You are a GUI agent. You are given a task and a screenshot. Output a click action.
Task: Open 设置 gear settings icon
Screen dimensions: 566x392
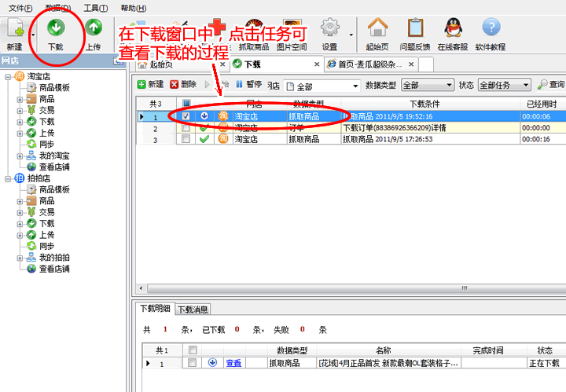pyautogui.click(x=329, y=35)
